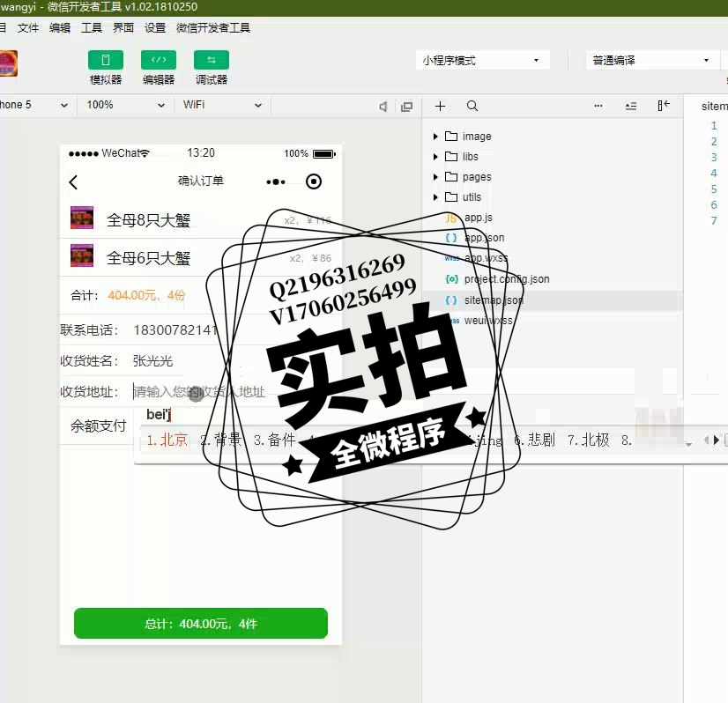
Task: Click IME candidate next page arrow
Action: tap(716, 440)
